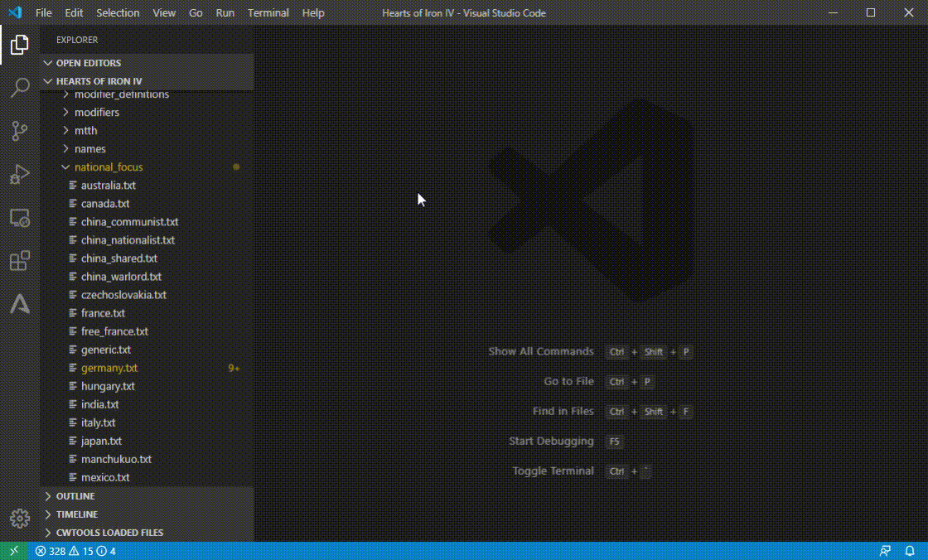Open the Search view icon
928x560 pixels.
tap(20, 88)
